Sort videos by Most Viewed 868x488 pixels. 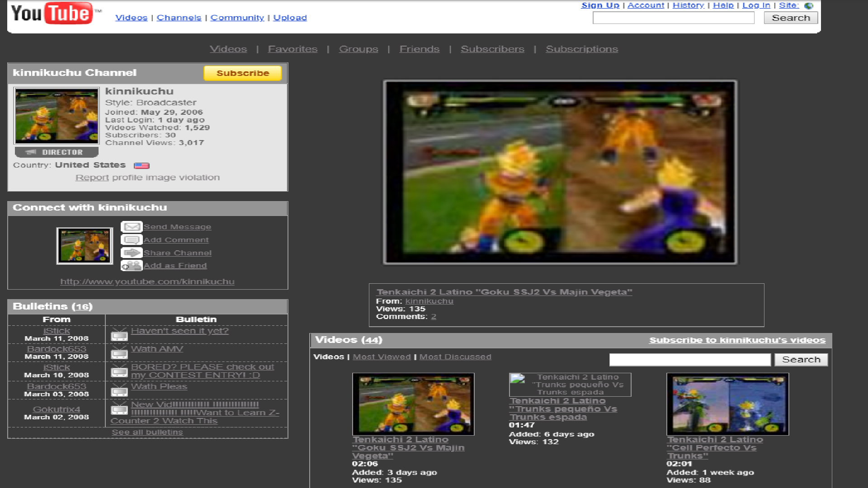tap(382, 357)
